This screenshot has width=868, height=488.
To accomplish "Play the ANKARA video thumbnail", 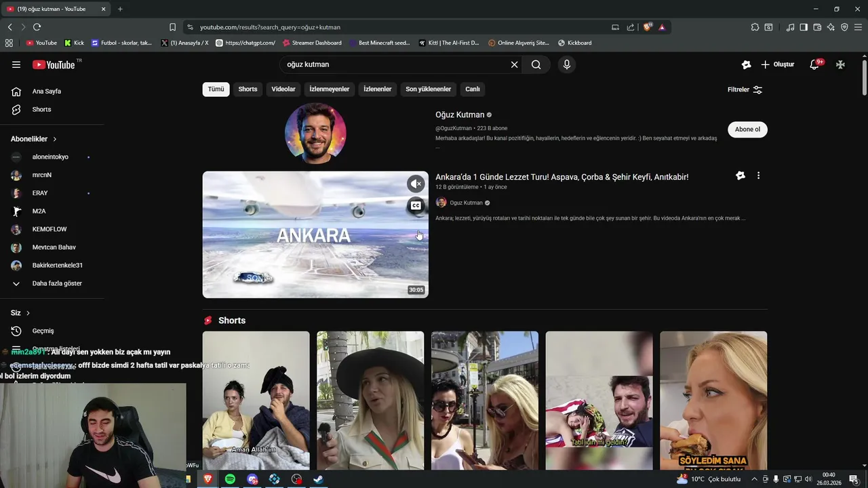I will pyautogui.click(x=315, y=235).
